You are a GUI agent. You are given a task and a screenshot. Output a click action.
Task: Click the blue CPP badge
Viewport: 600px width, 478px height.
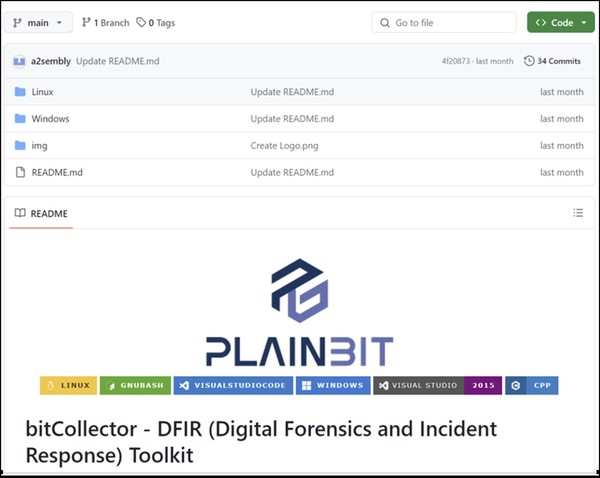[531, 385]
